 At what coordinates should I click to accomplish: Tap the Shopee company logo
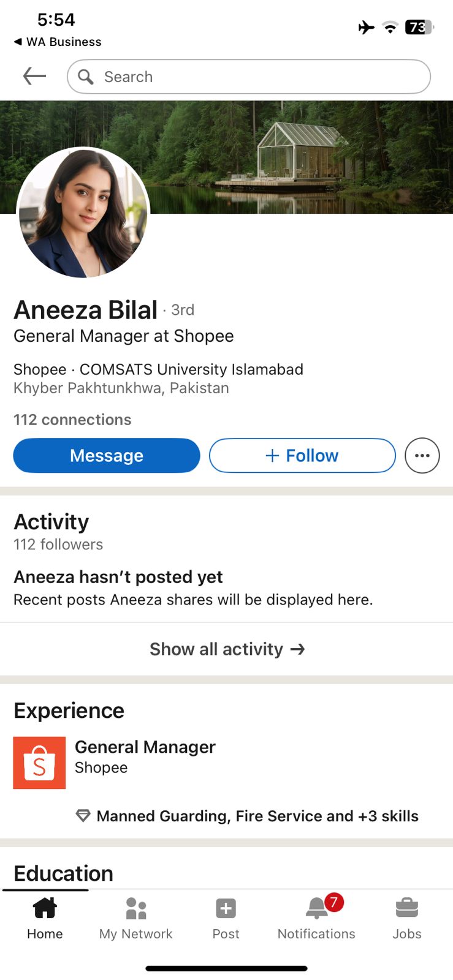(x=39, y=763)
